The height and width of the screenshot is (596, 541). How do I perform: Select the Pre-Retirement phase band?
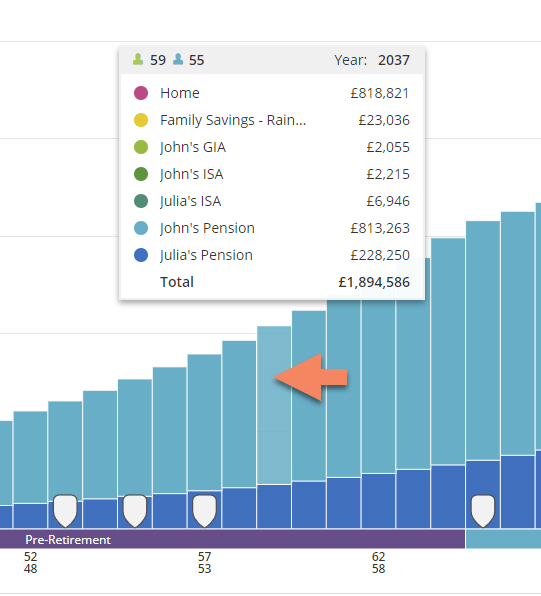(x=232, y=539)
